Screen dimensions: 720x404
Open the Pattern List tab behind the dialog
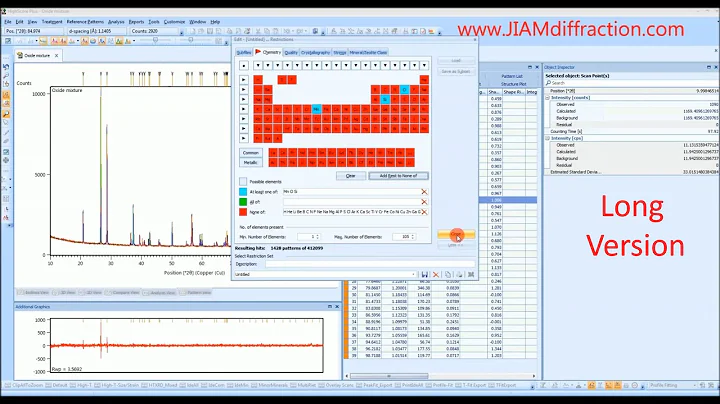click(512, 76)
